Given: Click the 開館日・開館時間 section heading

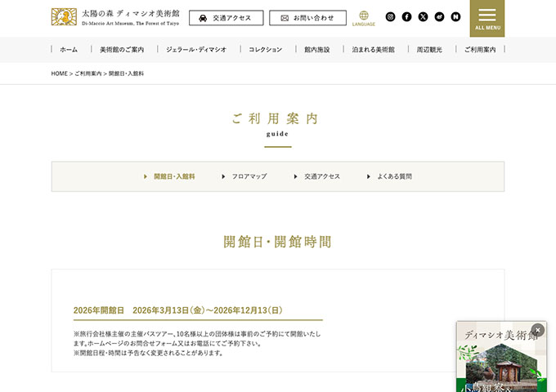Looking at the screenshot, I should click(x=278, y=242).
